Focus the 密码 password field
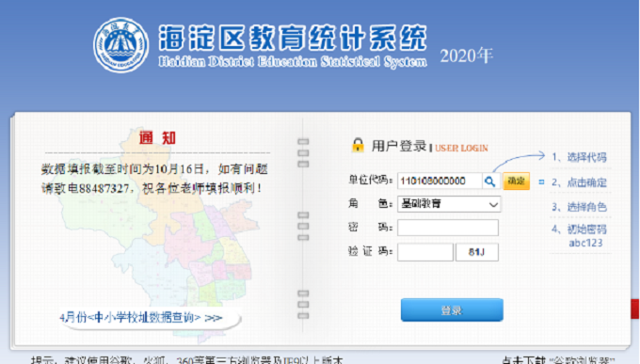This screenshot has width=640, height=364. tap(448, 228)
